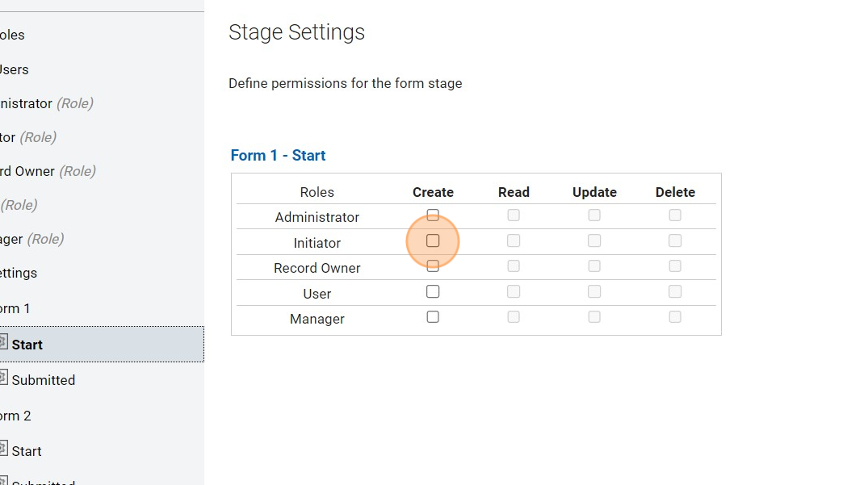Expand the Form 2 node in the sidebar
This screenshot has width=868, height=485.
click(x=15, y=416)
